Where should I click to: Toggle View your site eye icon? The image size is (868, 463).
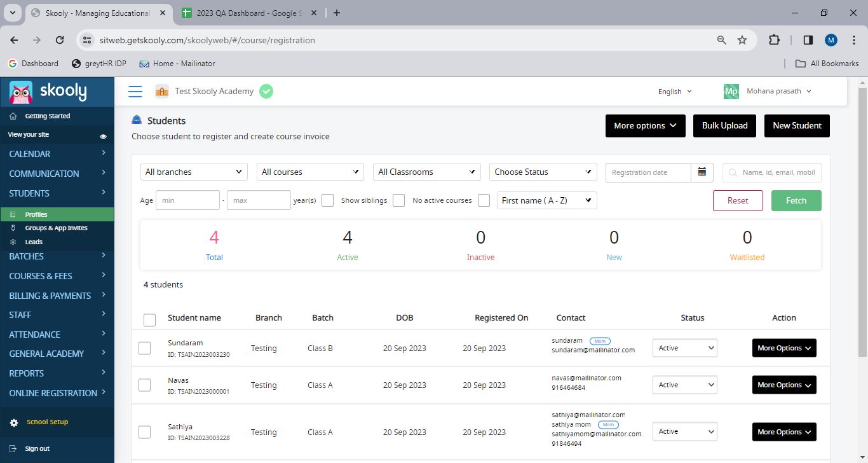click(103, 136)
